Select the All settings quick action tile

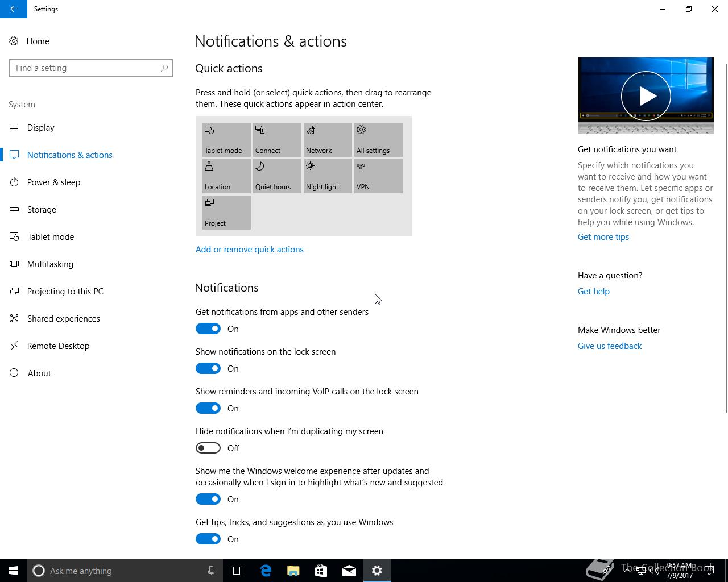(378, 140)
